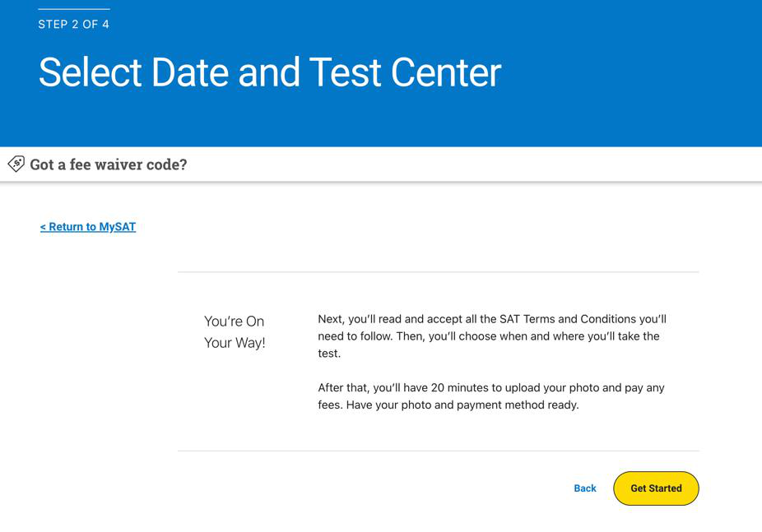Viewport: 762px width, 532px height.
Task: Go back via Return to MySAT link
Action: tap(88, 227)
